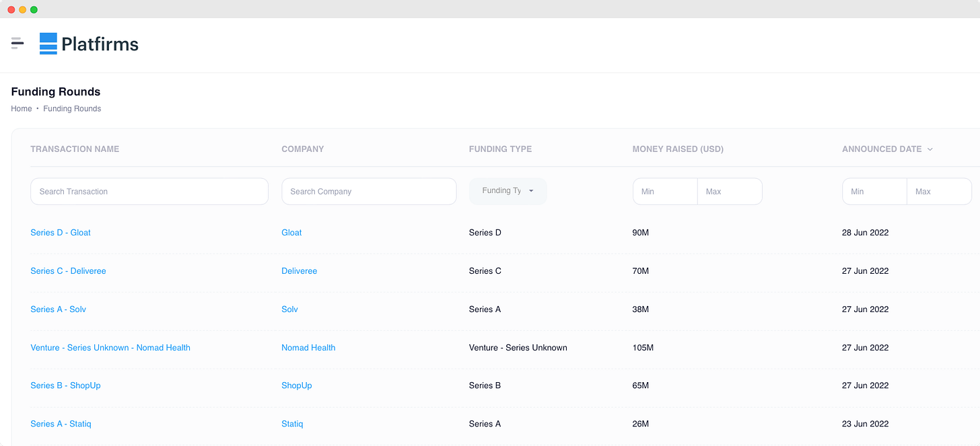The width and height of the screenshot is (980, 446).
Task: Open the Gloat company link
Action: (x=291, y=233)
